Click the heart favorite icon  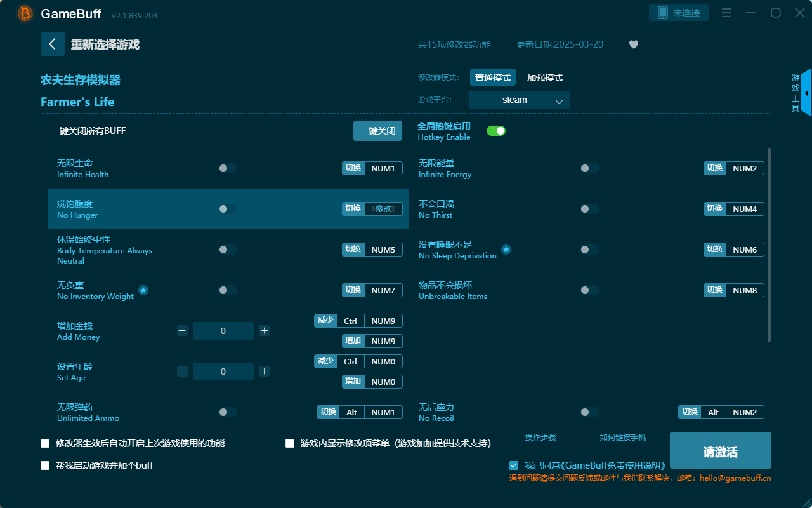633,44
